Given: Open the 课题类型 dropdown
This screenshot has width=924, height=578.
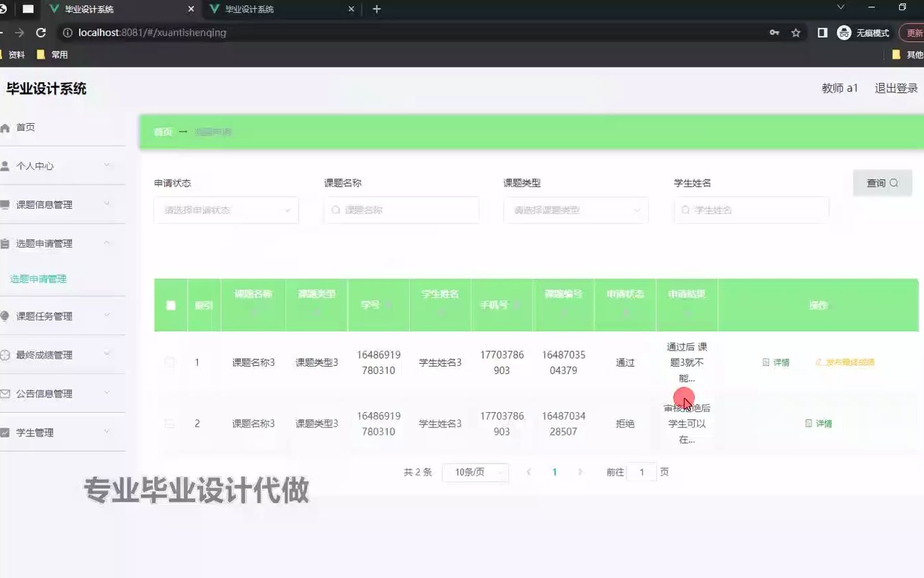Looking at the screenshot, I should click(575, 209).
